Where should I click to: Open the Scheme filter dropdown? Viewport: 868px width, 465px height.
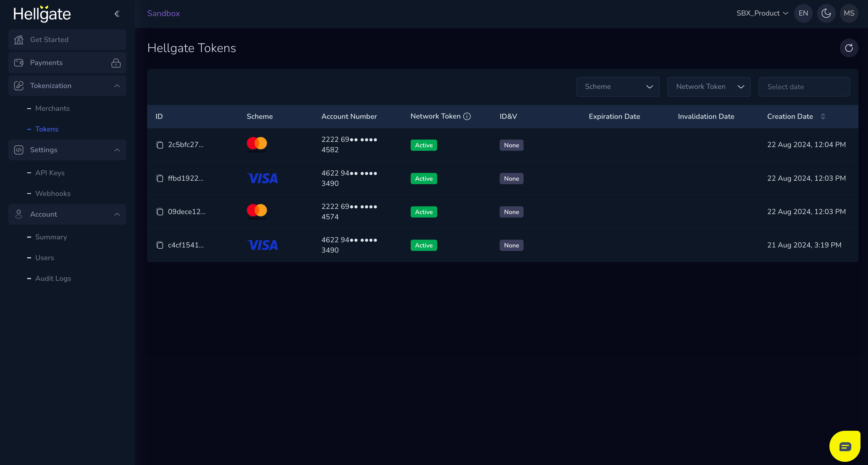[617, 87]
